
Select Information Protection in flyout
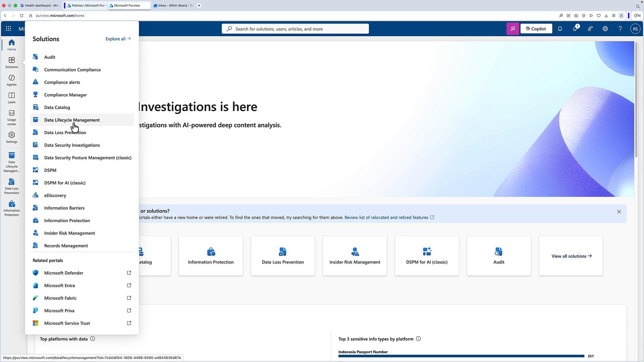click(x=82, y=221)
